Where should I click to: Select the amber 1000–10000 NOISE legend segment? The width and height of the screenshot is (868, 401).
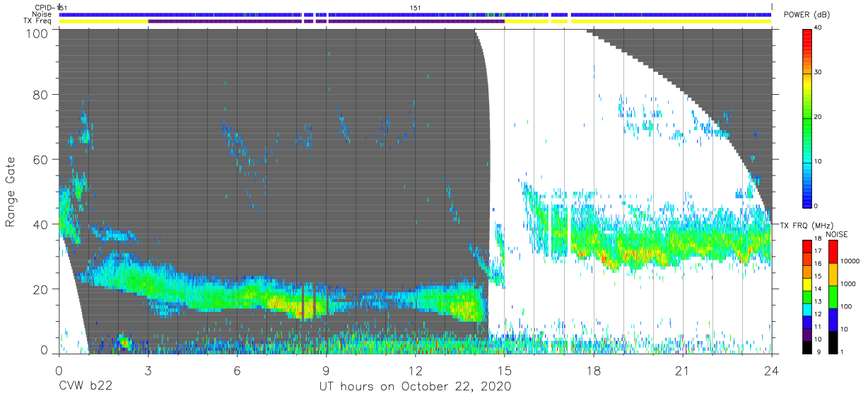[x=833, y=274]
